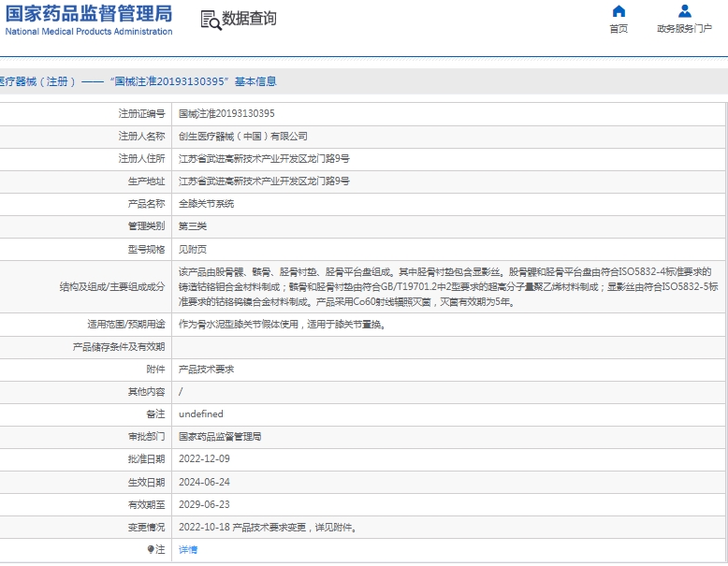Click 变更情况 value 2022-10-18 产品技术要求变更
The height and width of the screenshot is (566, 728).
pyautogui.click(x=268, y=528)
